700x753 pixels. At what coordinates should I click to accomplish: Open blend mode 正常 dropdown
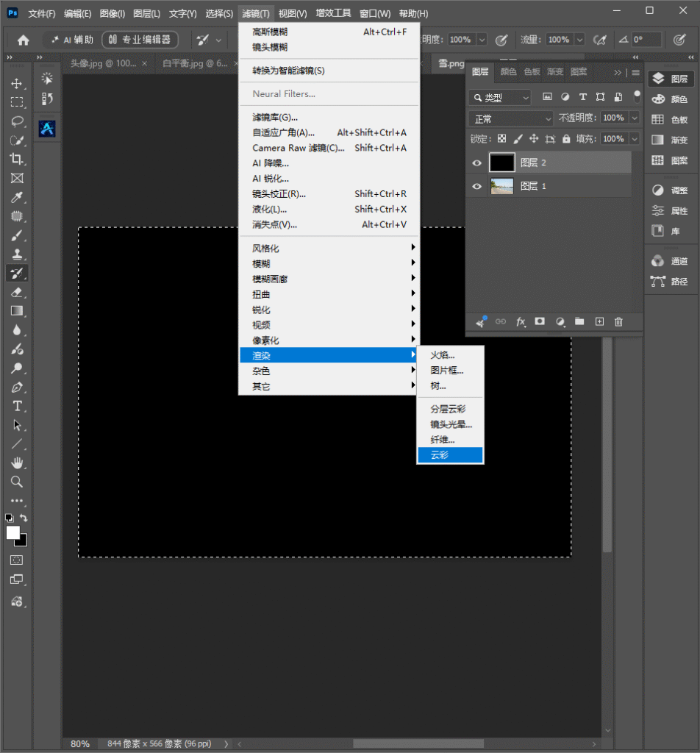point(511,118)
